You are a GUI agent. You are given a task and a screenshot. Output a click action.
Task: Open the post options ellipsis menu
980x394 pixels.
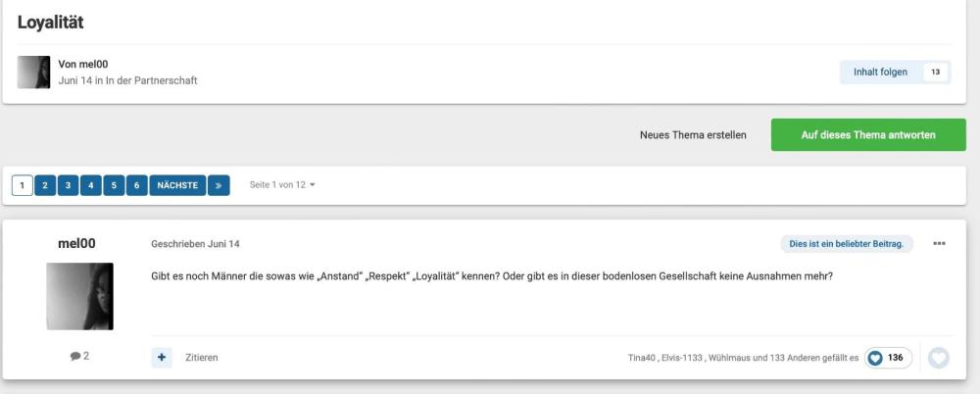click(x=940, y=243)
